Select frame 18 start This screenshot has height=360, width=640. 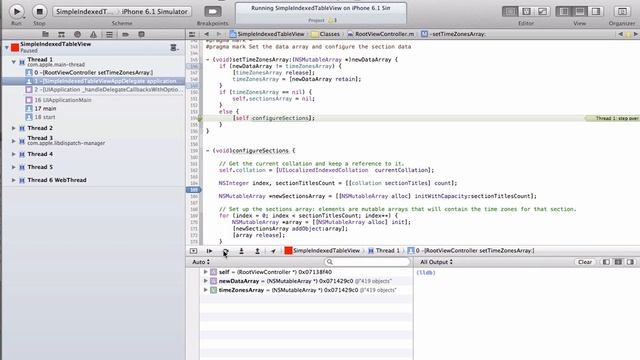click(x=40, y=117)
